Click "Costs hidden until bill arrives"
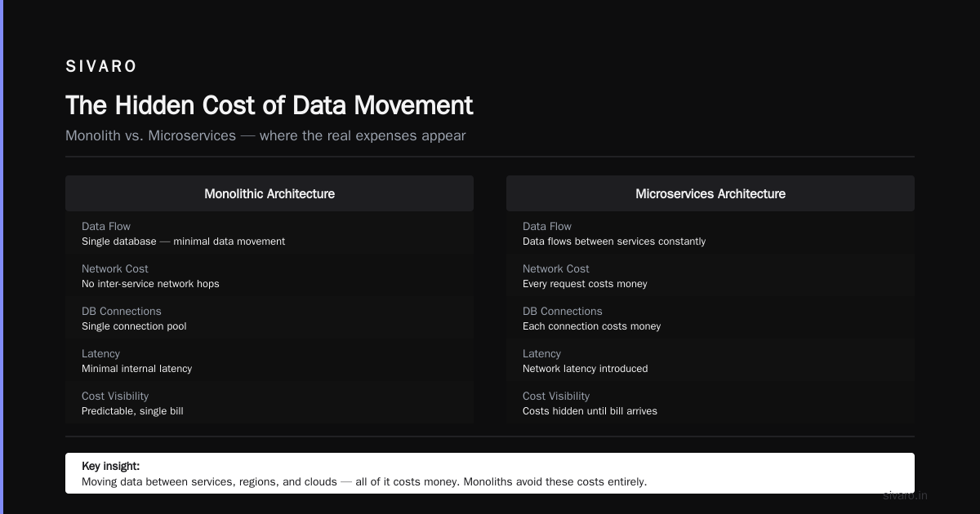Image resolution: width=980 pixels, height=514 pixels. click(x=590, y=411)
